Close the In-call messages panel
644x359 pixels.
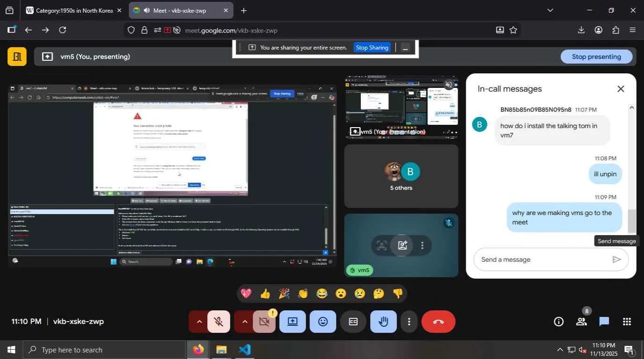pyautogui.click(x=621, y=89)
